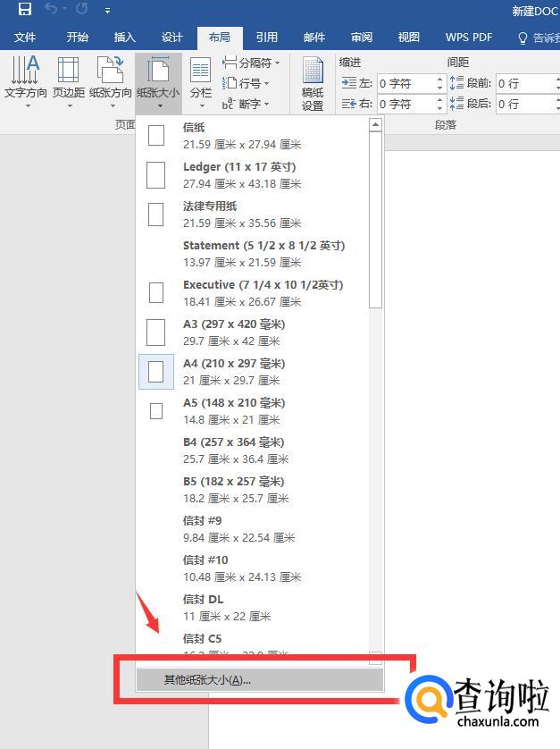The width and height of the screenshot is (560, 749).
Task: Select B5 (182 x 257 毫米)
Action: click(x=252, y=489)
